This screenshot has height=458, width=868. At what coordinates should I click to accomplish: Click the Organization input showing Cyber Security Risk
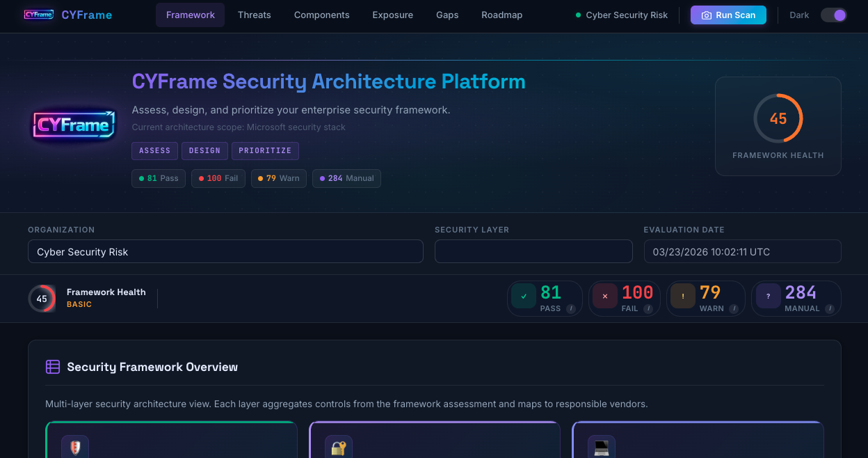(225, 251)
